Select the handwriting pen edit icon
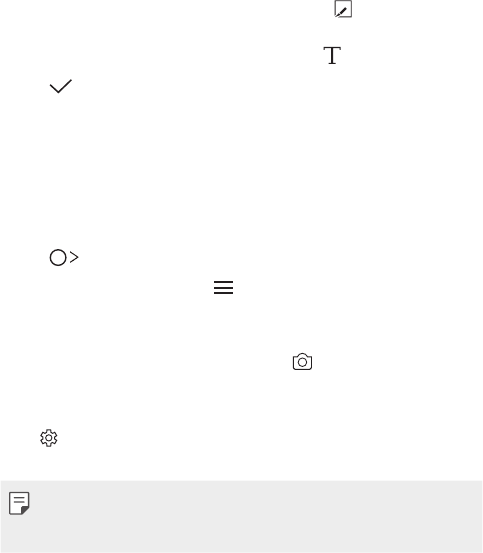The height and width of the screenshot is (553, 483). coord(343,9)
